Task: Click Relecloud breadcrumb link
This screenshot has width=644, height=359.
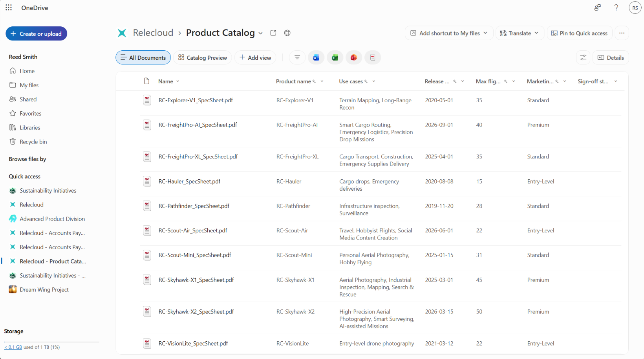Action: [x=153, y=33]
